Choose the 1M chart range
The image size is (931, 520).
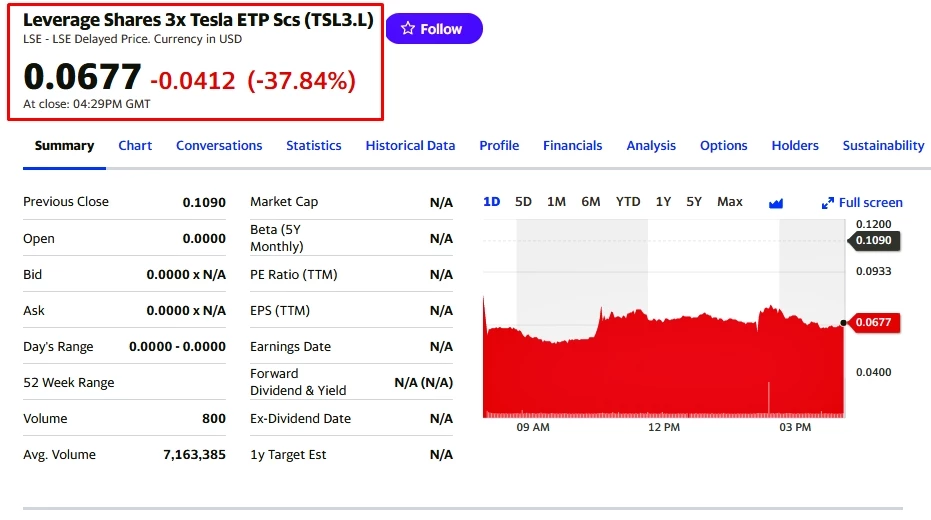(x=556, y=202)
